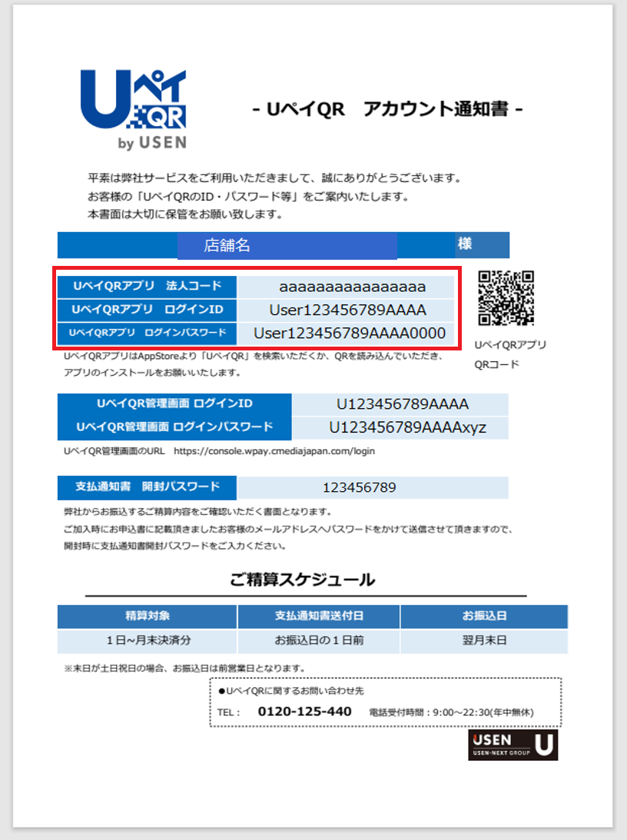Viewport: 627px width, 840px height.
Task: Open the console.wpay.cmediajapan.com login URL
Action: click(x=274, y=451)
